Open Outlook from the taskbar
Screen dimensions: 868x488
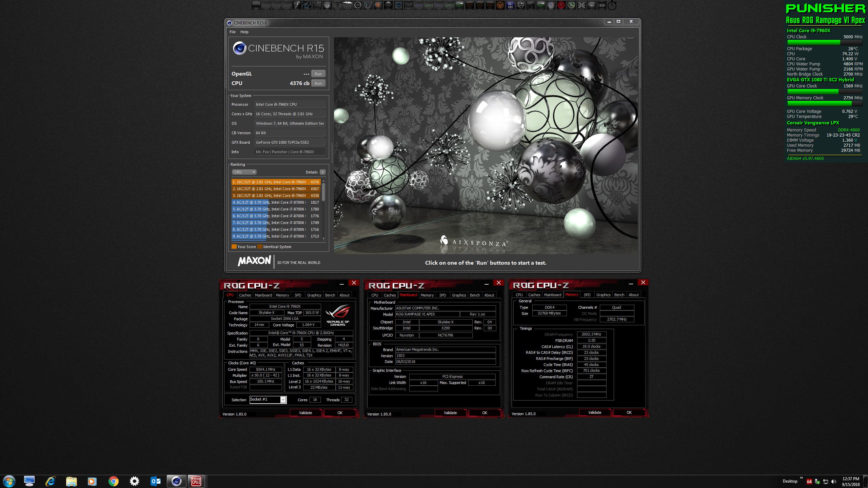pyautogui.click(x=155, y=481)
